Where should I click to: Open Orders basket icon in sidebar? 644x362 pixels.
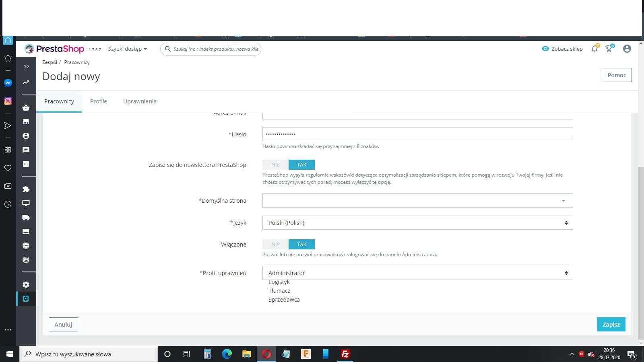[x=26, y=107]
